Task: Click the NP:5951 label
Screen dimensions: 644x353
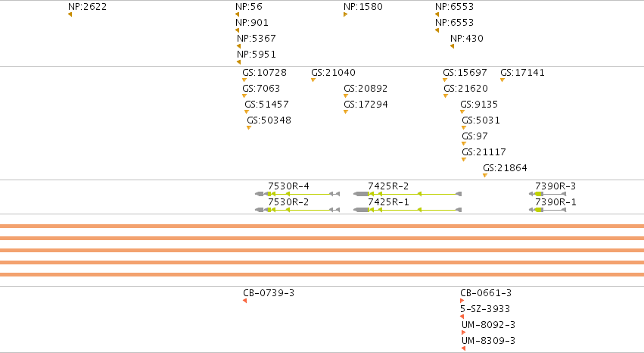Action: click(257, 55)
